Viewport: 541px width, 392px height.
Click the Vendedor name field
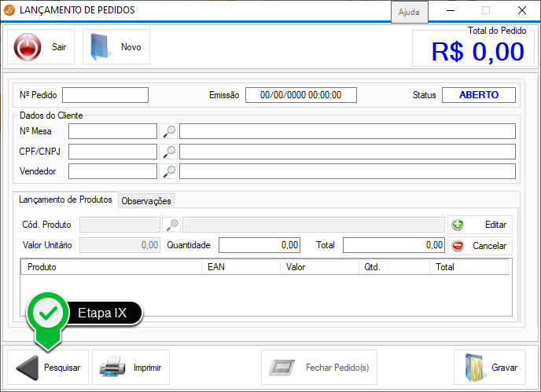click(x=348, y=171)
